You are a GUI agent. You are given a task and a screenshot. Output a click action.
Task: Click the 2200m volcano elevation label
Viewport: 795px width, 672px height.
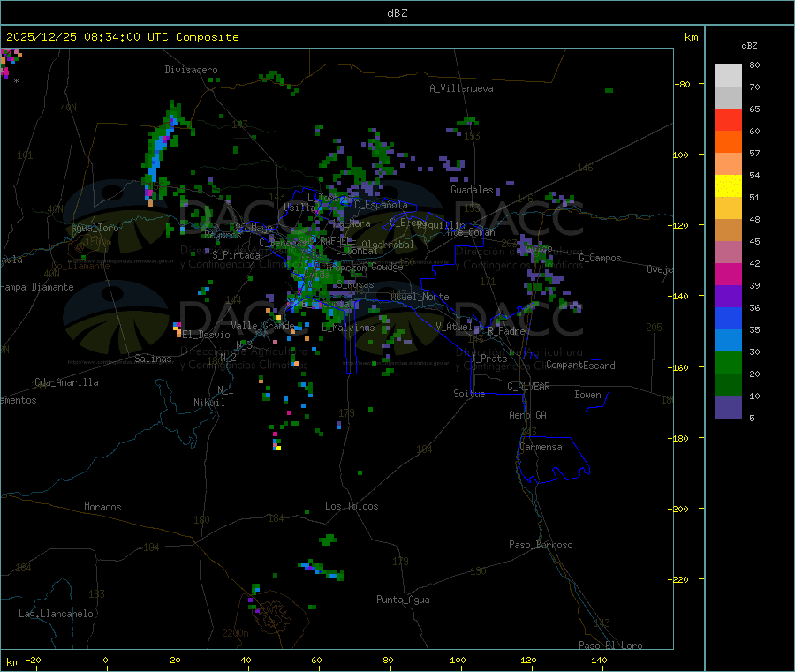point(235,633)
